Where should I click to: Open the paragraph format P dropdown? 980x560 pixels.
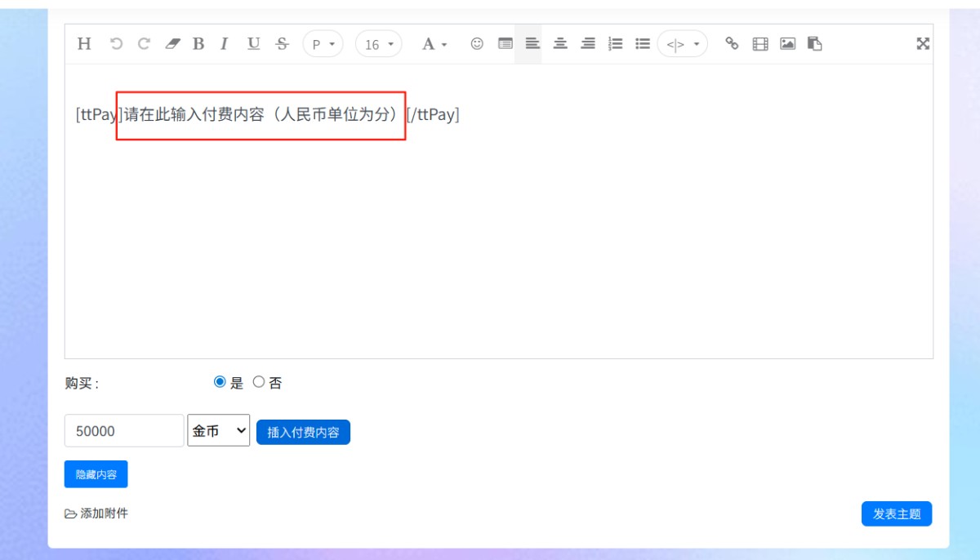click(x=323, y=44)
